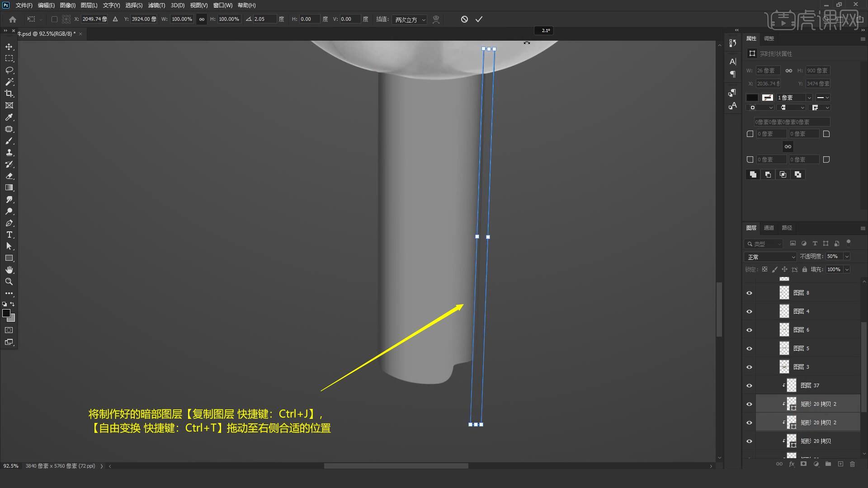Select the Spot Healing Brush tool
The height and width of the screenshot is (488, 868).
[9, 129]
